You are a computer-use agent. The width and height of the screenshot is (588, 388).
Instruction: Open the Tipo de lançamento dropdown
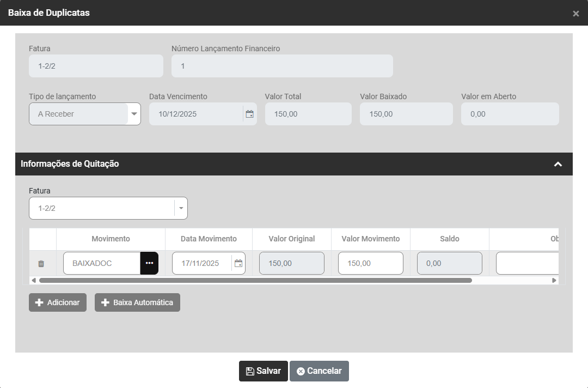(x=134, y=114)
